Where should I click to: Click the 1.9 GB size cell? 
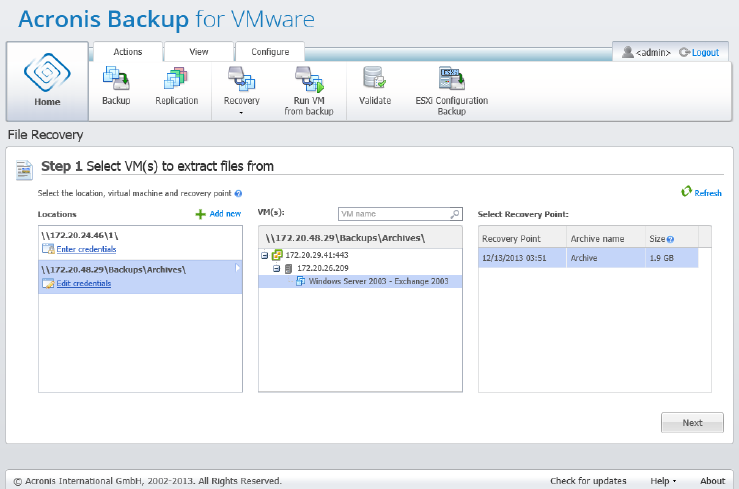pos(672,258)
